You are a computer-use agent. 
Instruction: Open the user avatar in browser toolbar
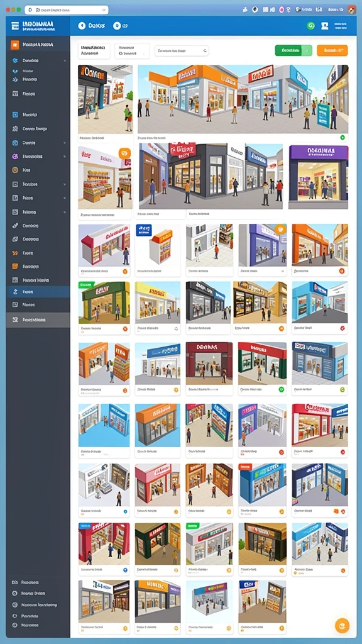[351, 9]
